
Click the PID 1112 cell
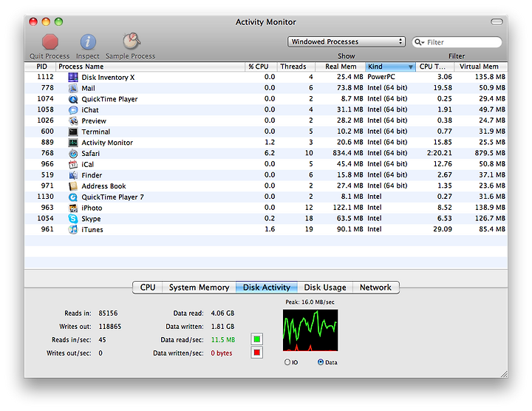46,77
